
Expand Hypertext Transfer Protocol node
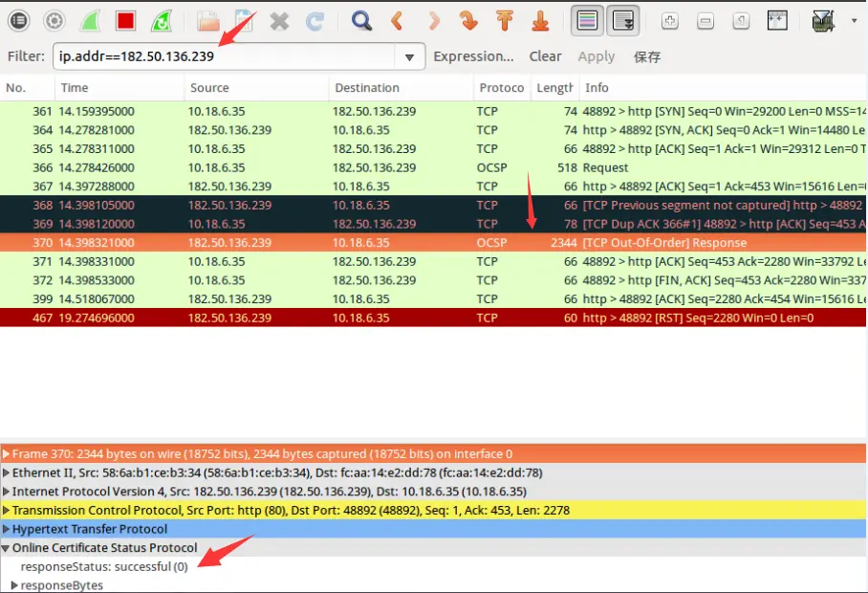(6, 529)
